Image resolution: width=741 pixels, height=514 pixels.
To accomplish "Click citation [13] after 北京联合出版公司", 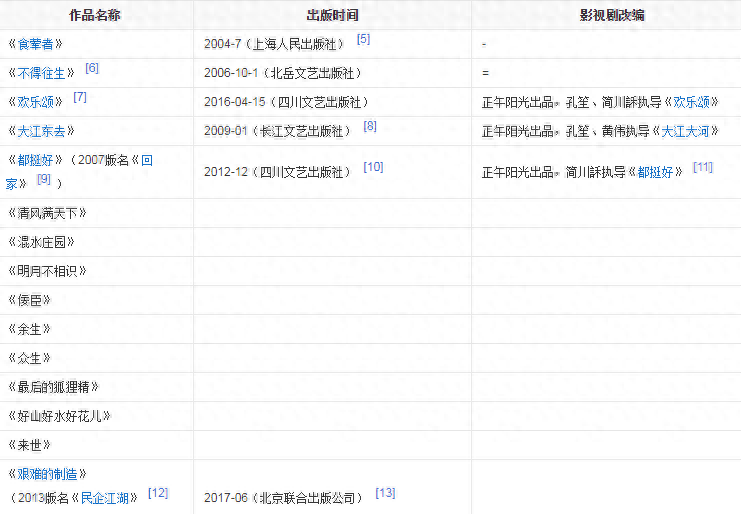I will point(385,493).
